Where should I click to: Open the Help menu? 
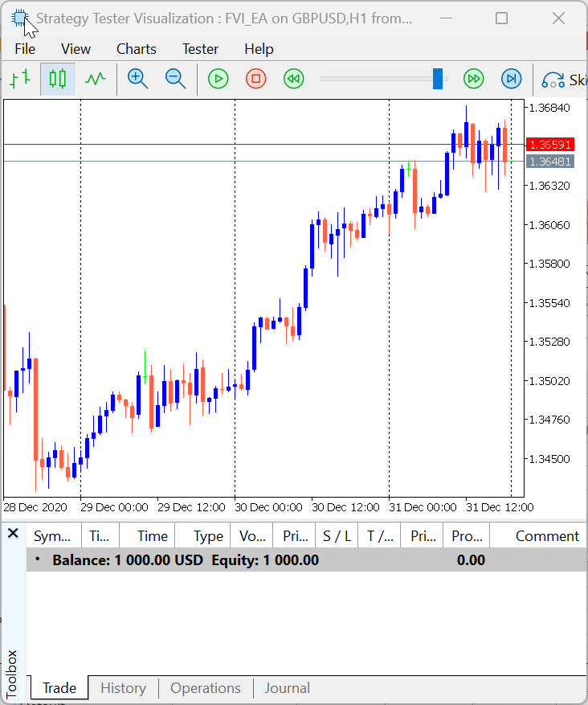259,49
